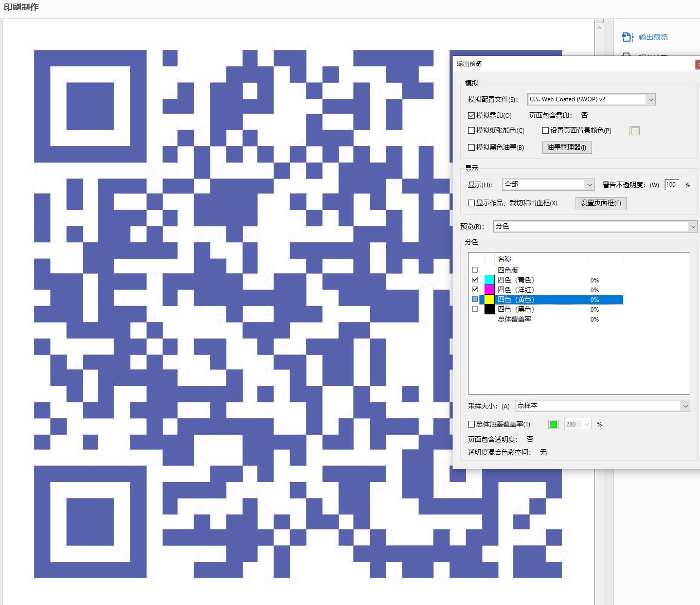Click the page background color swatch
The image size is (700, 605).
click(635, 131)
